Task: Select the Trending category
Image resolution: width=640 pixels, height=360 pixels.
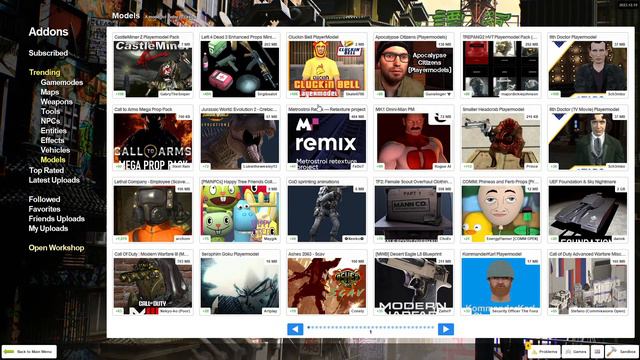Action: coord(44,72)
